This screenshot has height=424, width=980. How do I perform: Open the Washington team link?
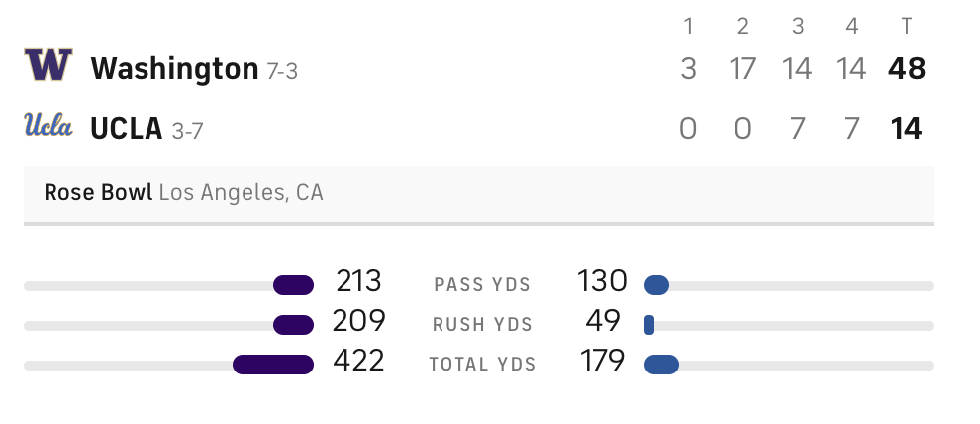pyautogui.click(x=174, y=69)
